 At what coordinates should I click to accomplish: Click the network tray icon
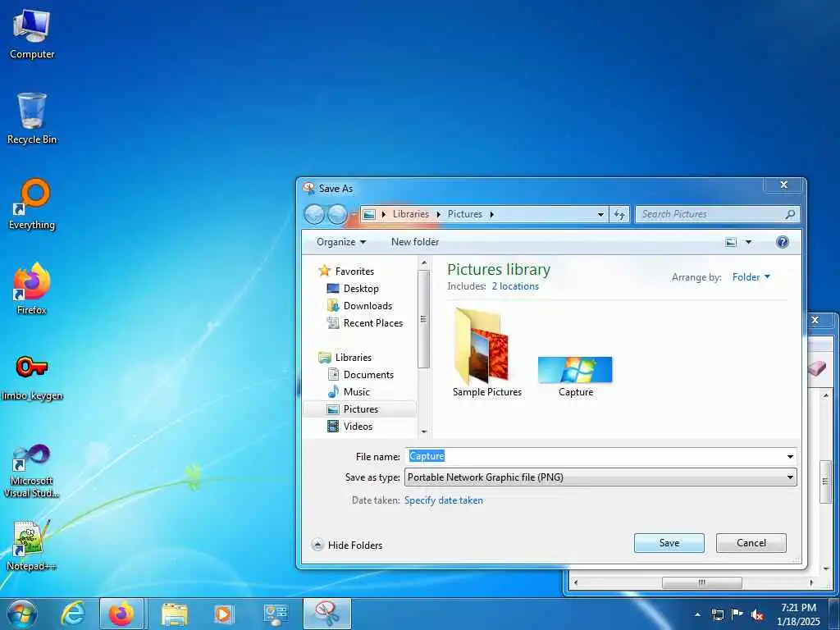pyautogui.click(x=717, y=614)
